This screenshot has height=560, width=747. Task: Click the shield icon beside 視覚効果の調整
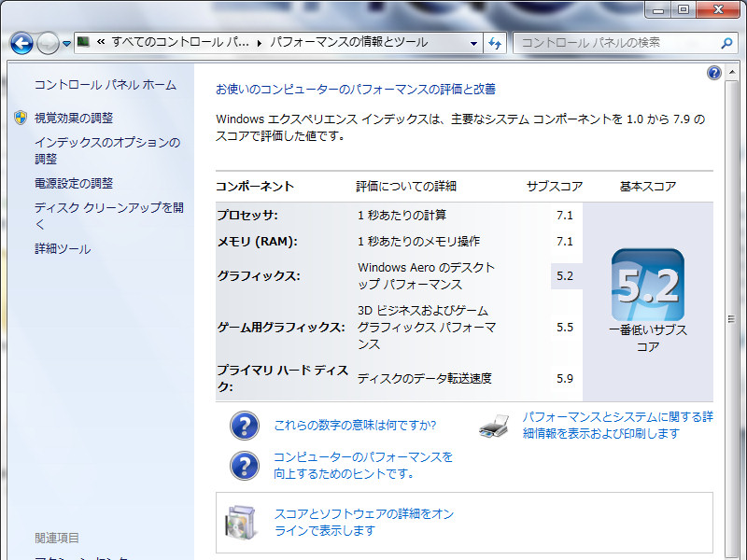pos(21,118)
